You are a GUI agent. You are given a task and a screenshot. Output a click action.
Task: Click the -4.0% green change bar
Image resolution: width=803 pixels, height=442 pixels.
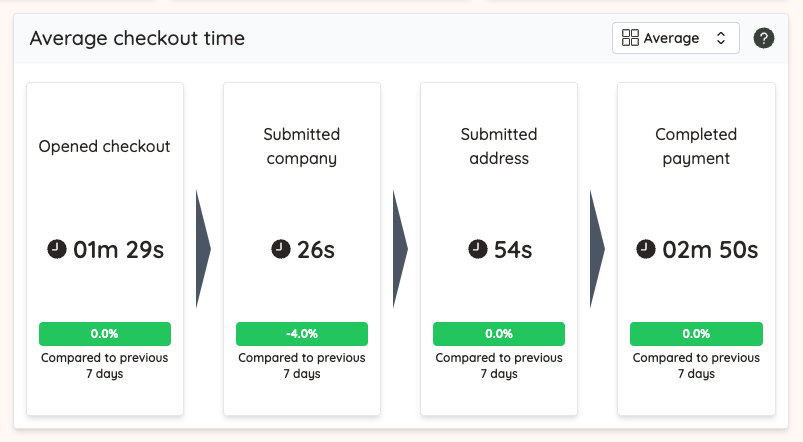[302, 334]
